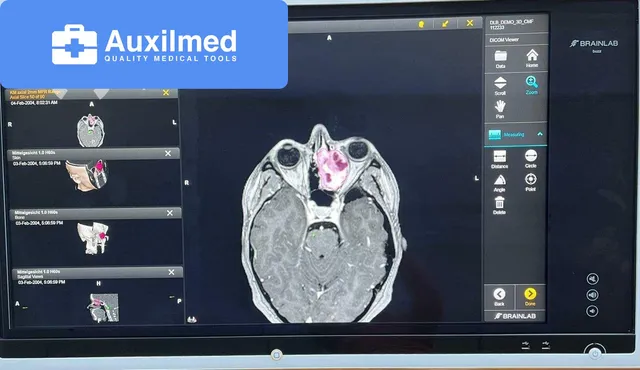
Task: Choose the Distance measuring tool
Action: coord(500,159)
